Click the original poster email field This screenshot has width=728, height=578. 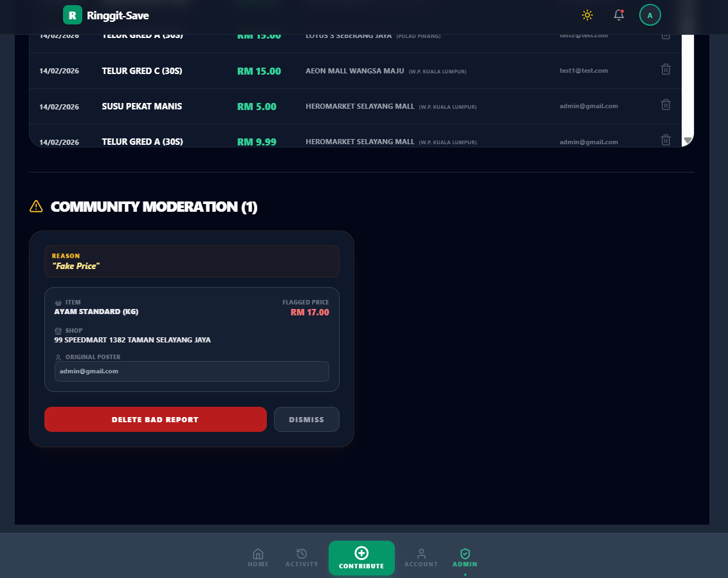[192, 371]
